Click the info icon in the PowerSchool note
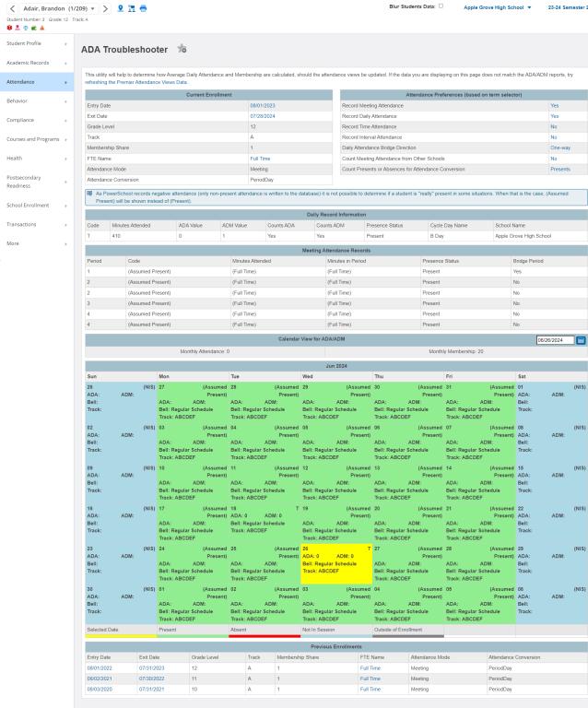Screen dimensions: 588x708 pos(89,194)
